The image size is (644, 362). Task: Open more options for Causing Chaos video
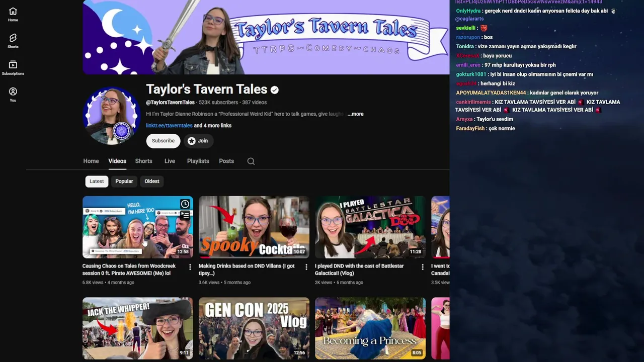[190, 267]
